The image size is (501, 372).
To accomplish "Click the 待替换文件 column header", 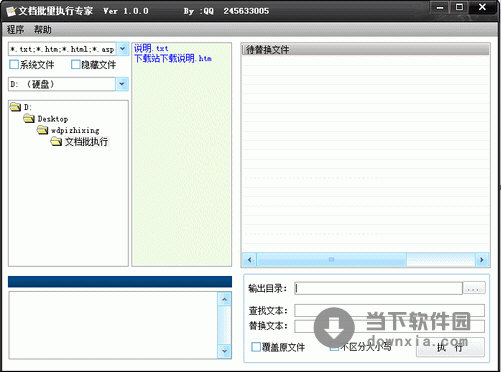I will [365, 50].
